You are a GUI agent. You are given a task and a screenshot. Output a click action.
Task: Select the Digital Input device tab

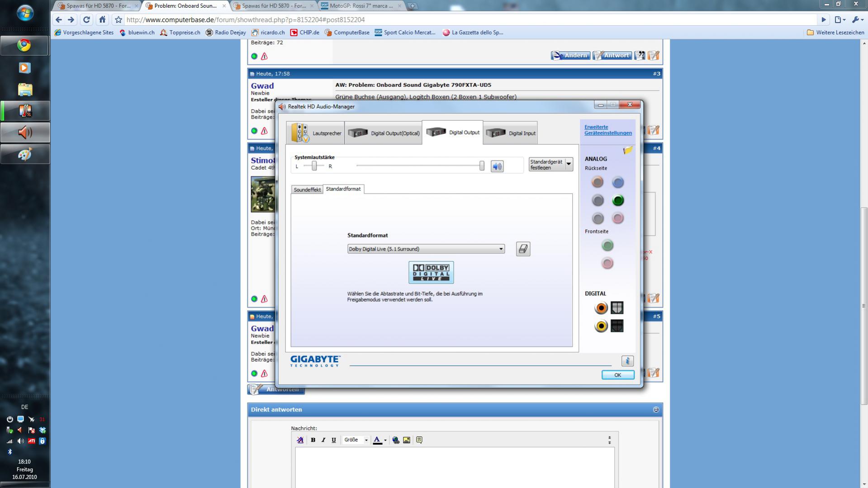point(510,133)
